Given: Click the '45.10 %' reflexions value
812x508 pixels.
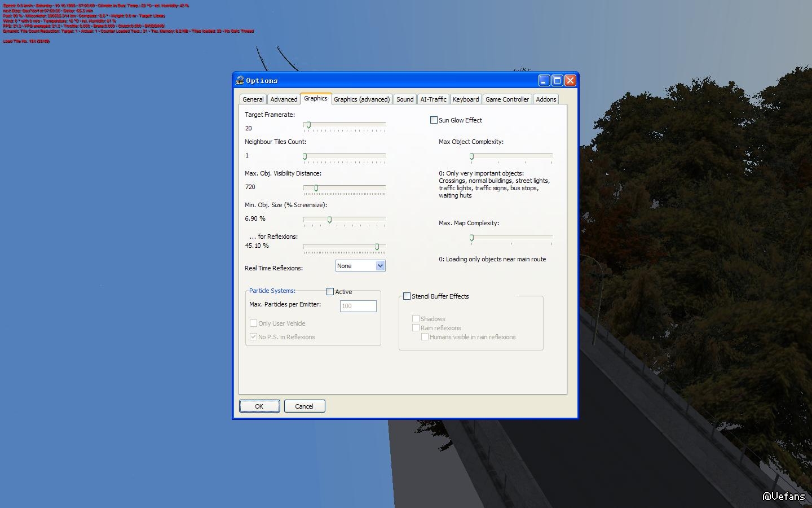Looking at the screenshot, I should pos(257,246).
